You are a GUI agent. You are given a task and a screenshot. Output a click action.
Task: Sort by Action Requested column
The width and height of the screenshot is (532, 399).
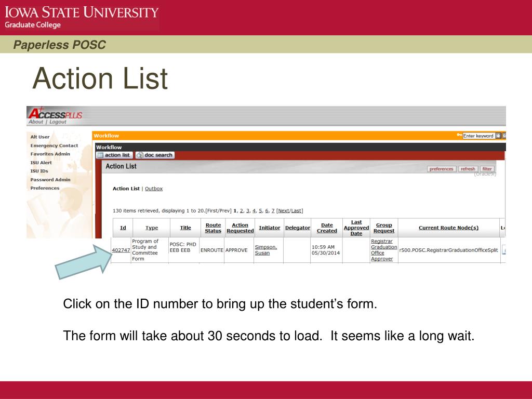240,228
